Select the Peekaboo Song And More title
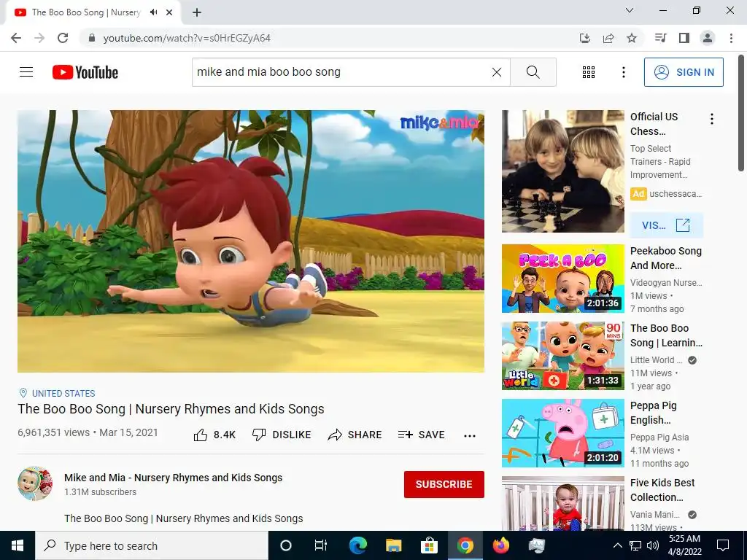The height and width of the screenshot is (560, 747). (x=665, y=258)
